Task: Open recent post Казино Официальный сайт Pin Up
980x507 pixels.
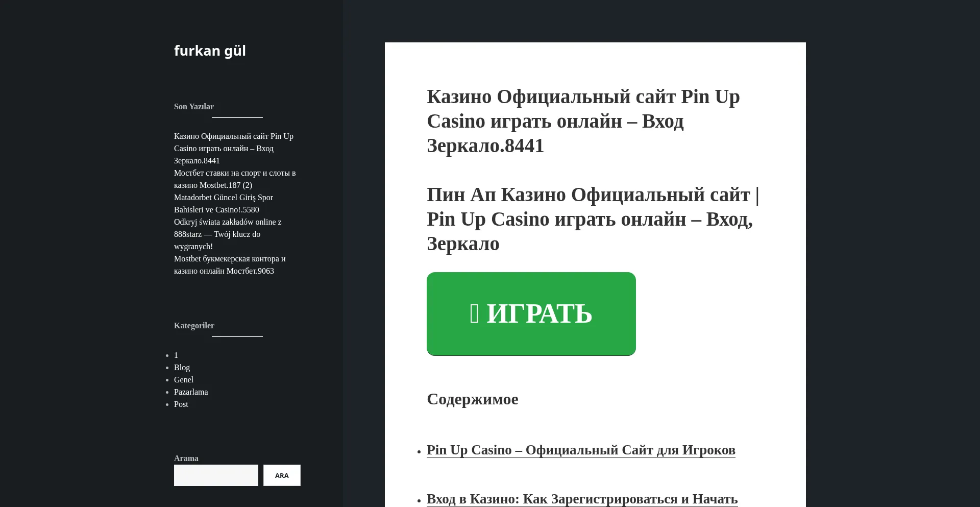Action: [x=234, y=149]
